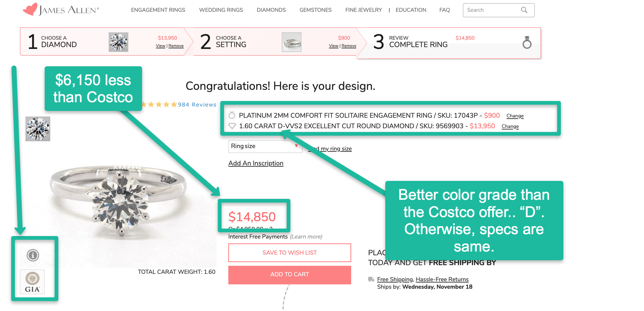Open the Gemstones menu
The image size is (644, 311).
pos(315,10)
